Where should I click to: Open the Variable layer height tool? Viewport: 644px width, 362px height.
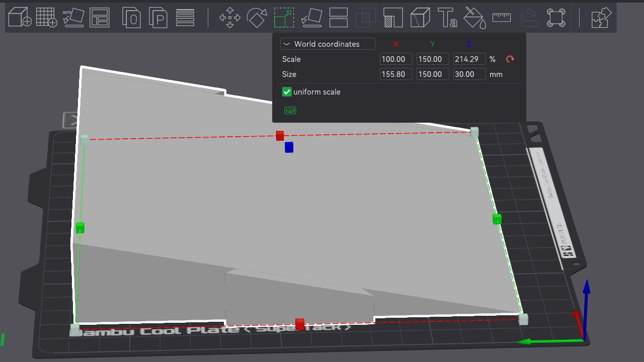pyautogui.click(x=185, y=17)
